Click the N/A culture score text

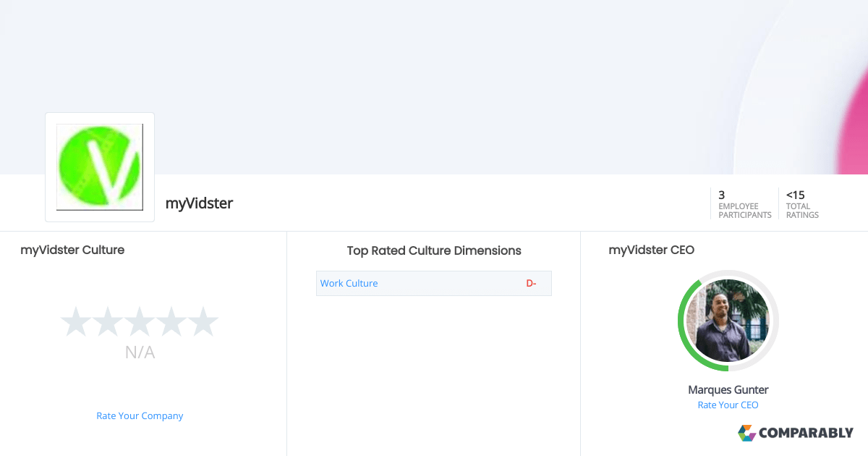tap(140, 352)
